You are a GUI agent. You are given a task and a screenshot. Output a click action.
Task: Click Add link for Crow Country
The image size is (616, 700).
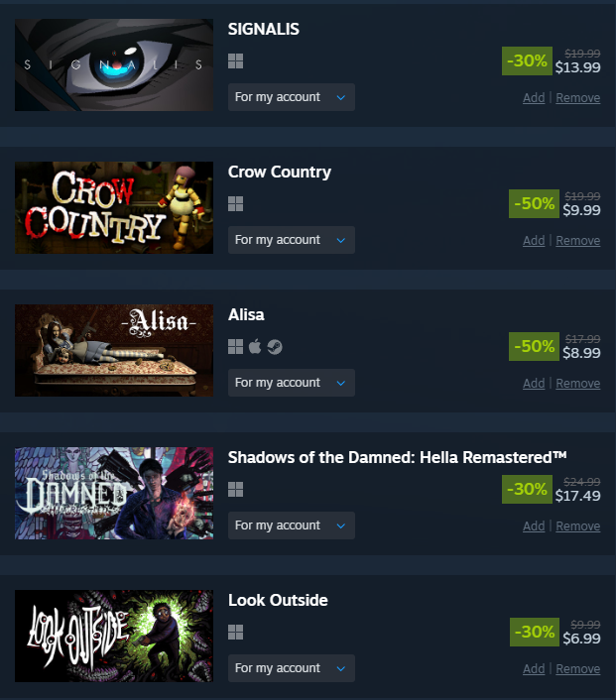(x=534, y=241)
